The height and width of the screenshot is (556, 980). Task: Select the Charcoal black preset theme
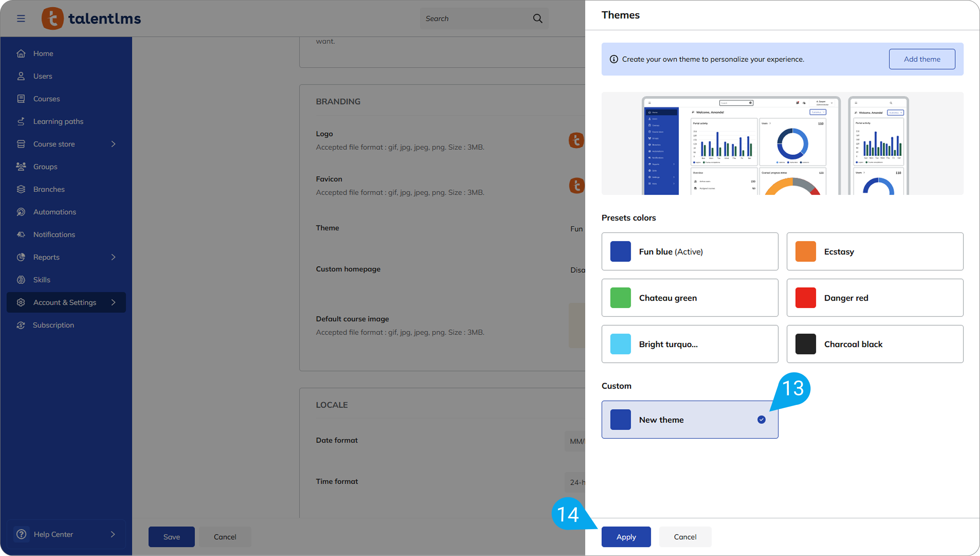(x=874, y=344)
